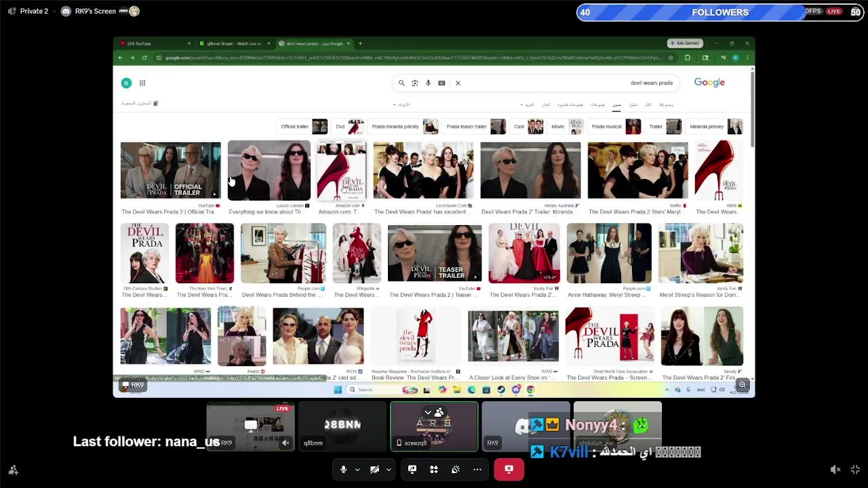The width and height of the screenshot is (868, 488).
Task: Select the q8bnm participant tile
Action: tap(342, 426)
